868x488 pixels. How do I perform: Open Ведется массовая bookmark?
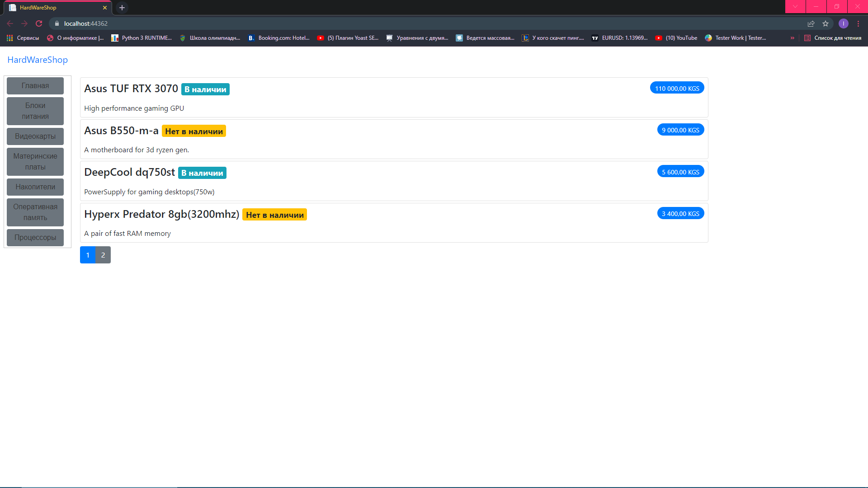coord(485,38)
